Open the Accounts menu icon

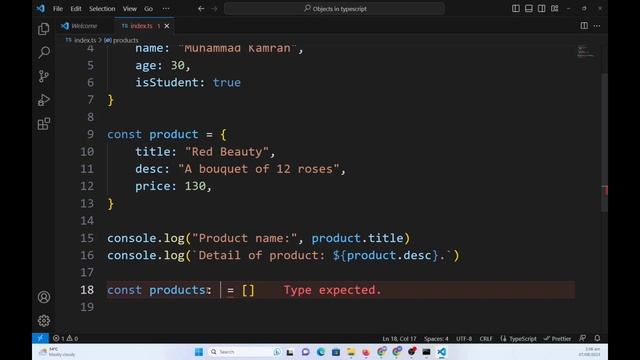44,297
